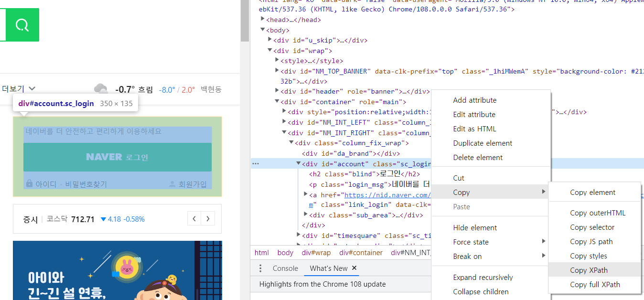The width and height of the screenshot is (644, 300).
Task: Click the 회원가입 link
Action: 193,184
